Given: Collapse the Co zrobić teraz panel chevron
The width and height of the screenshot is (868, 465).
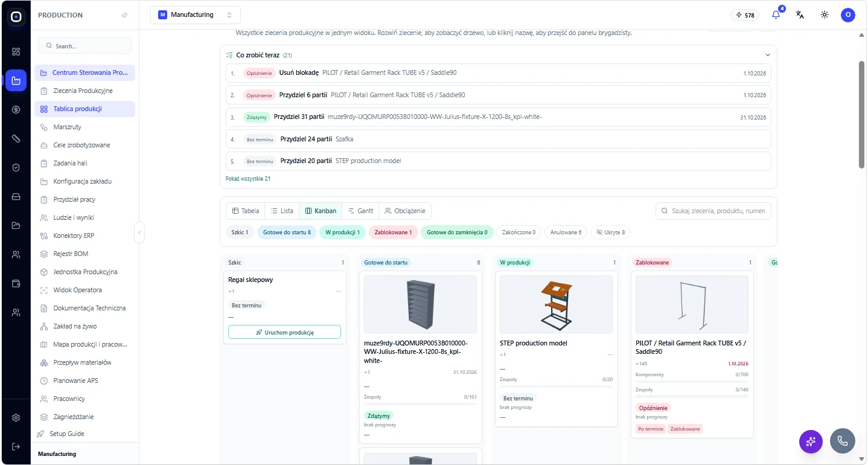Looking at the screenshot, I should click(768, 55).
